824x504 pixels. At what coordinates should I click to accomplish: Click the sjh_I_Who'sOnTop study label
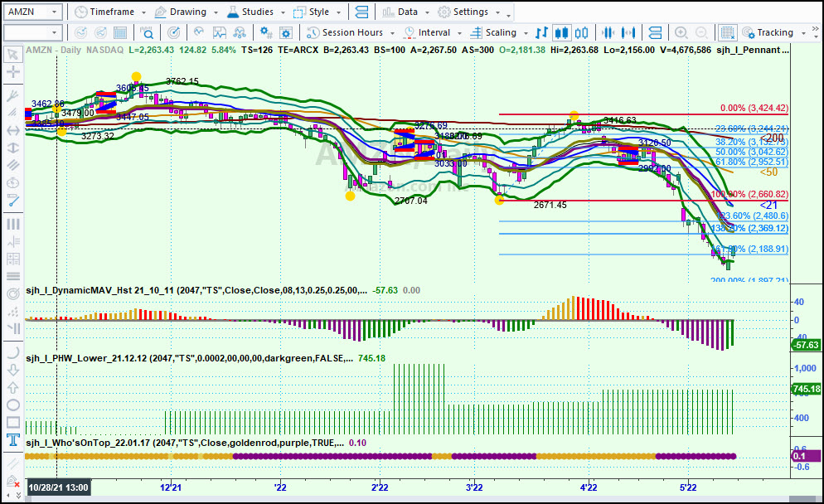[185, 443]
